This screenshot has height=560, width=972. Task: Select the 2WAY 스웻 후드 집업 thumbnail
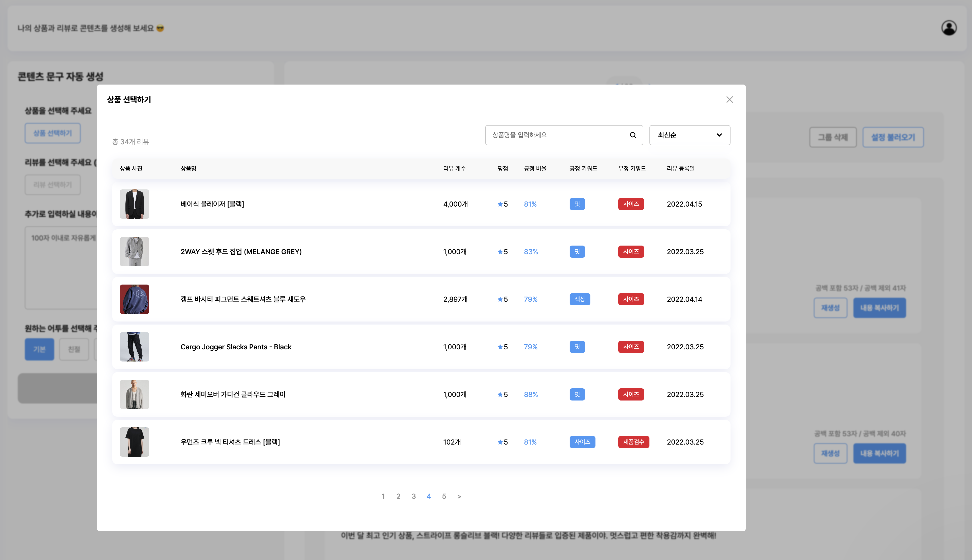(x=134, y=252)
